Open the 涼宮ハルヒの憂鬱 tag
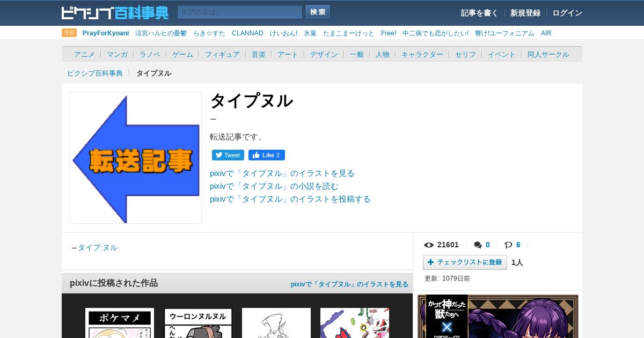The image size is (644, 338). pyautogui.click(x=161, y=33)
